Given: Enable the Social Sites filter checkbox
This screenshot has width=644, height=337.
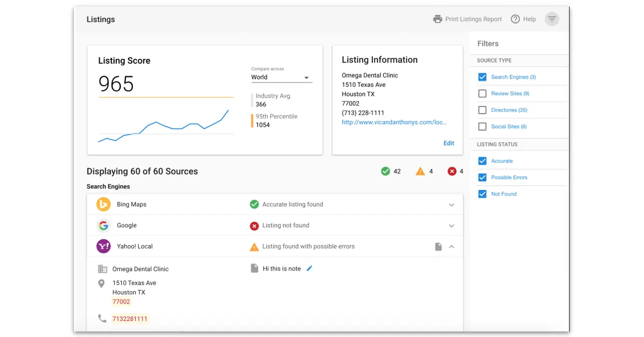Looking at the screenshot, I should pos(482,126).
